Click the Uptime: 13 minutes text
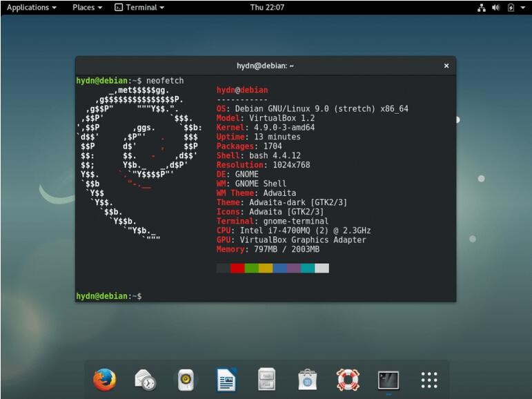Viewport: 532px width, 399px height. pos(259,137)
